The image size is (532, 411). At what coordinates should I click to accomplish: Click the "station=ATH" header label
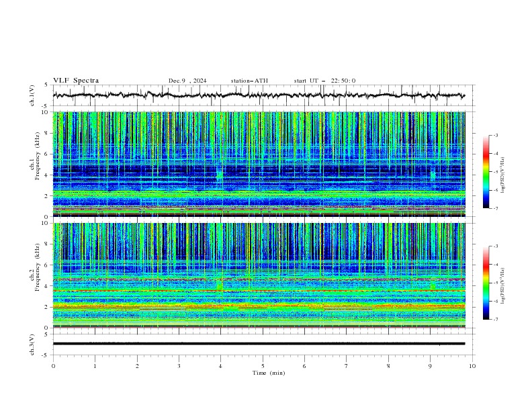click(x=249, y=81)
